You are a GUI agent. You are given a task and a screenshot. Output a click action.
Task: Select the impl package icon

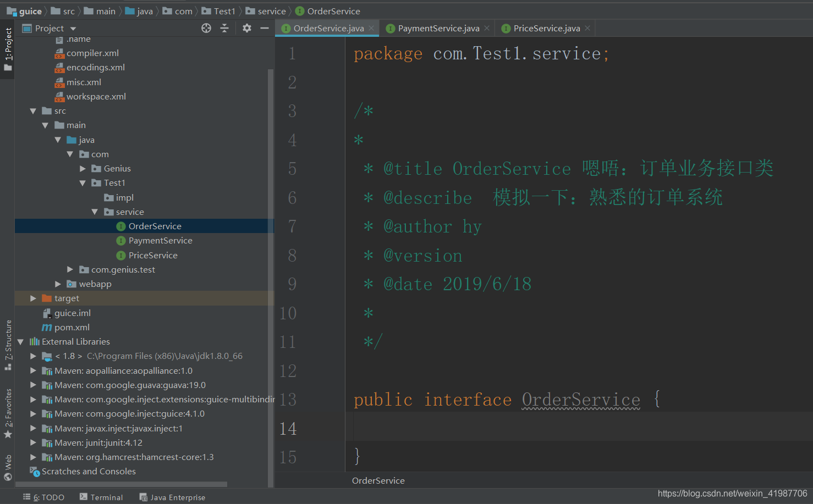pos(109,197)
